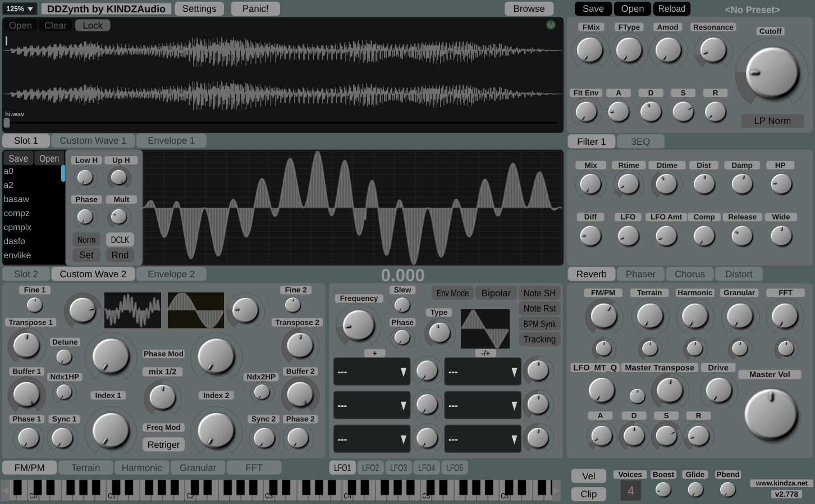Click the preset Reload button
815x504 pixels.
pyautogui.click(x=672, y=8)
